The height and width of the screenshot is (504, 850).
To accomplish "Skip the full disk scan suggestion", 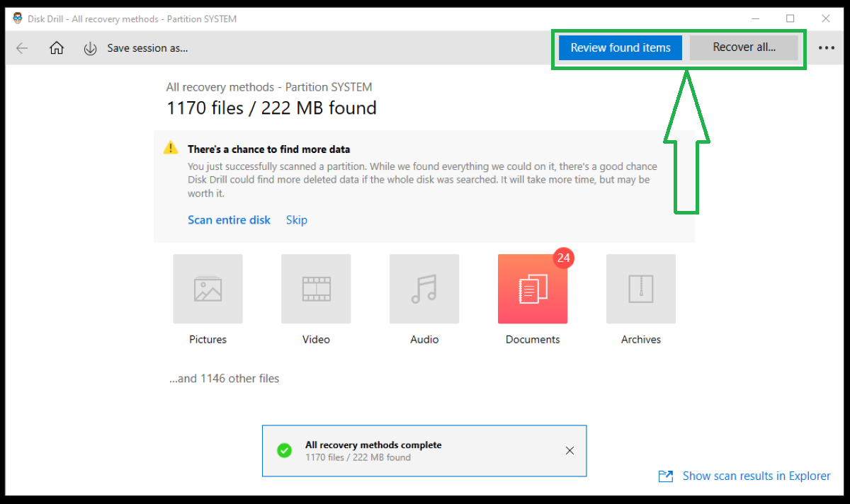I will pos(297,220).
